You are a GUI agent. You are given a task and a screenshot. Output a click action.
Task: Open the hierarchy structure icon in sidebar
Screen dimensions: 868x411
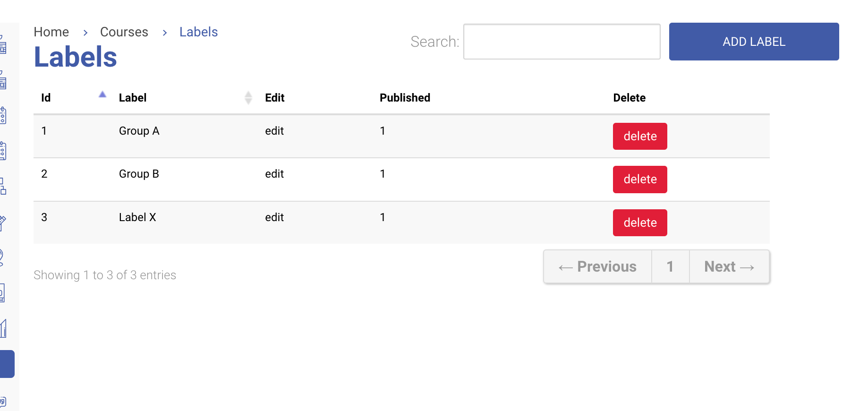3,186
